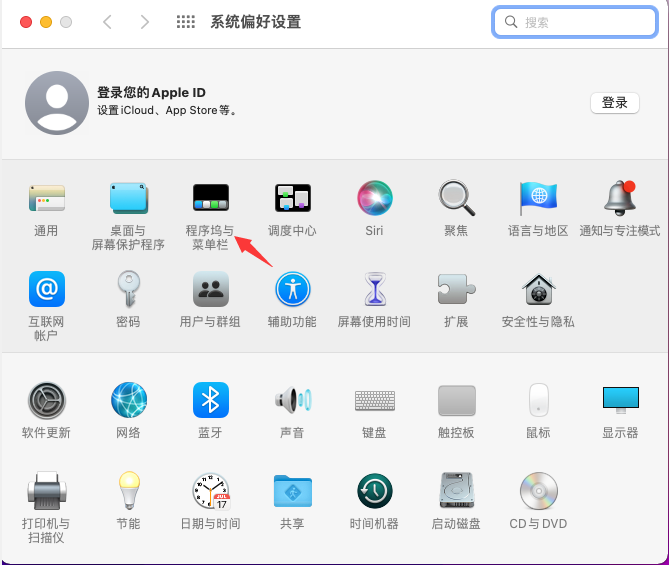The image size is (669, 565).
Task: Open 安全性与隐私 preferences
Action: point(538,289)
